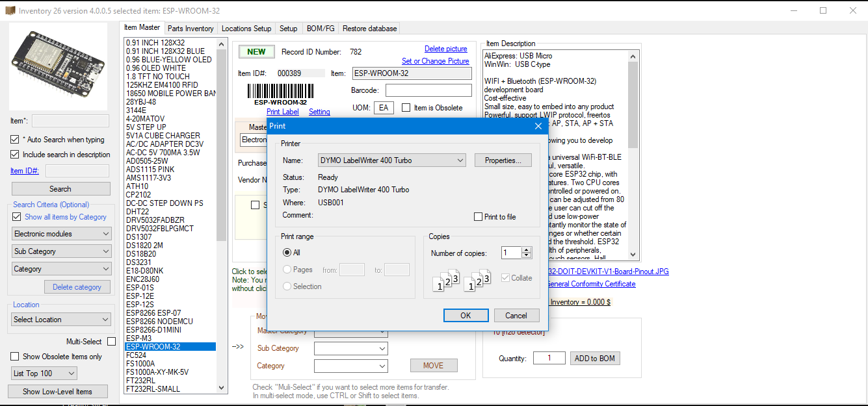The width and height of the screenshot is (868, 406).
Task: Open the BOM/FG tab
Action: point(321,29)
